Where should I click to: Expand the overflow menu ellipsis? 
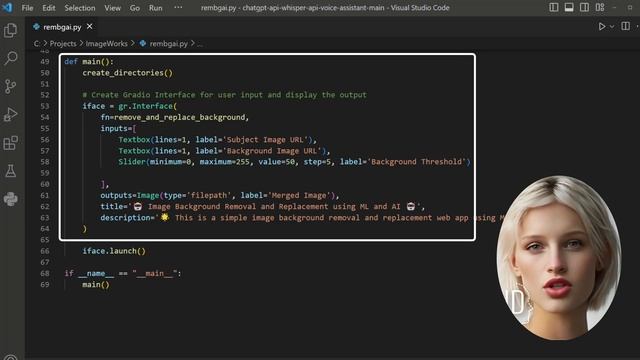coord(178,7)
